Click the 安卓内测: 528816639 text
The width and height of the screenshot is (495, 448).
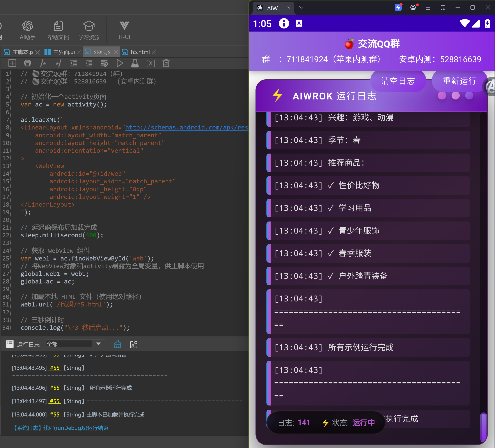point(440,59)
